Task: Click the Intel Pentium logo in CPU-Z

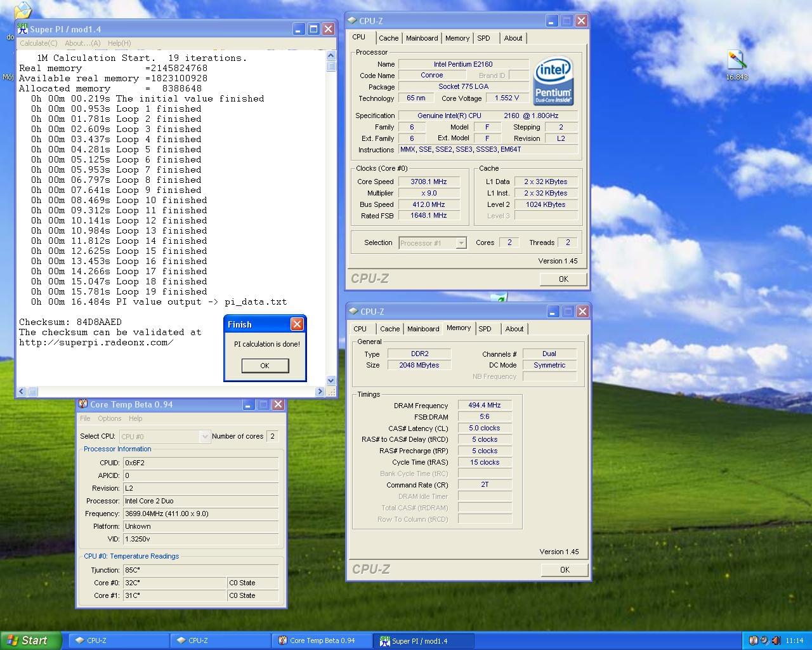Action: point(553,81)
